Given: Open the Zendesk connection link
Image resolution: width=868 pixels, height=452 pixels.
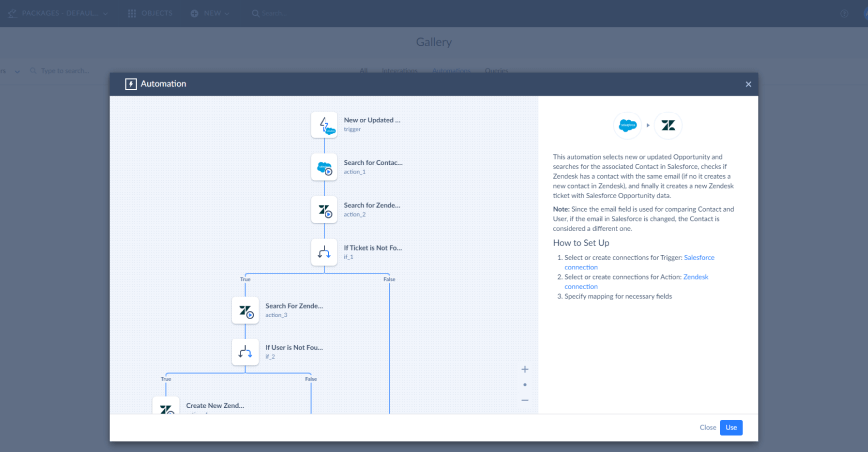Looking at the screenshot, I should coord(637,282).
